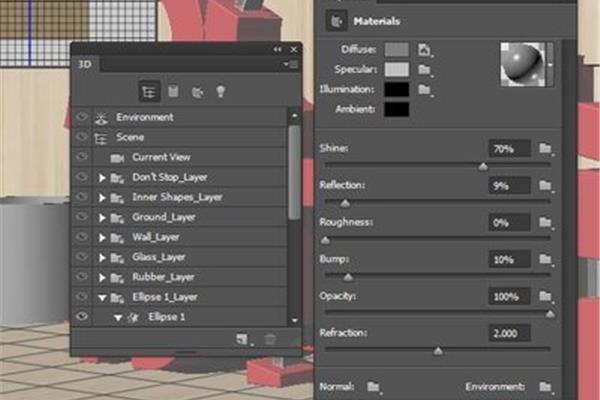Open the Environment texture folder icon

(546, 387)
